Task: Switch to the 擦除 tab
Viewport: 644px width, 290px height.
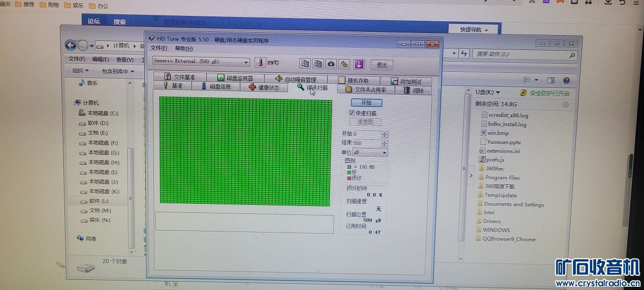Action: coord(414,90)
